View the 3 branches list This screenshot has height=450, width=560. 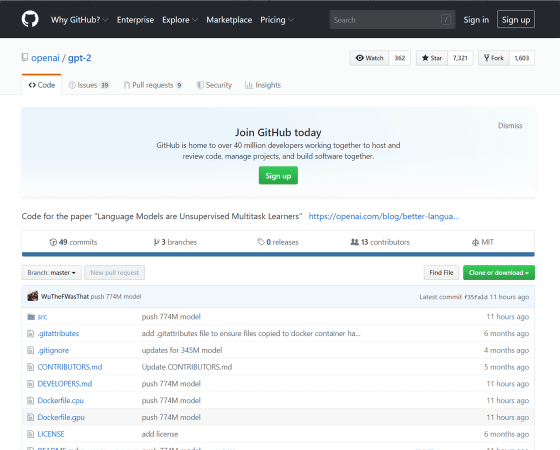[175, 242]
